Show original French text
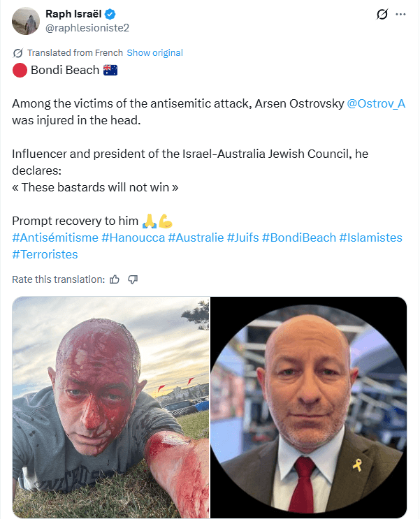The width and height of the screenshot is (420, 519). coord(154,53)
